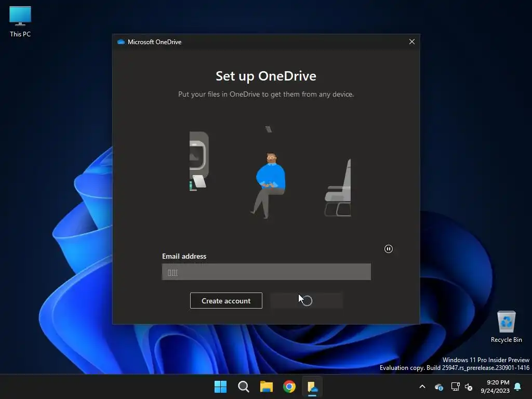The width and height of the screenshot is (532, 399).
Task: Click the 'Set up OneDrive' heading
Action: tap(266, 76)
